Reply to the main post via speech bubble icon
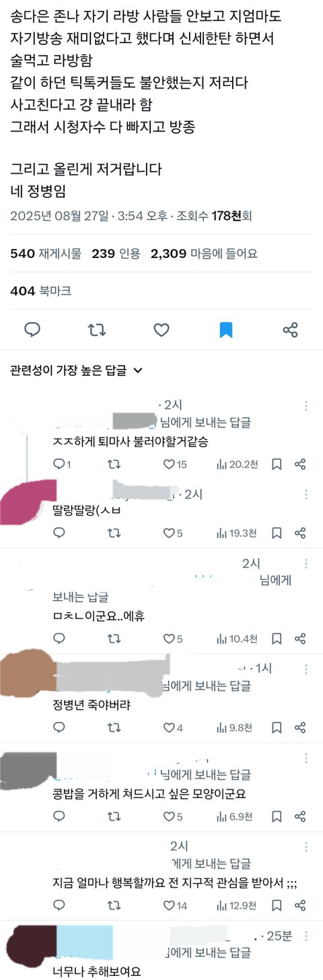Viewport: 323px width, 980px height. click(x=32, y=329)
